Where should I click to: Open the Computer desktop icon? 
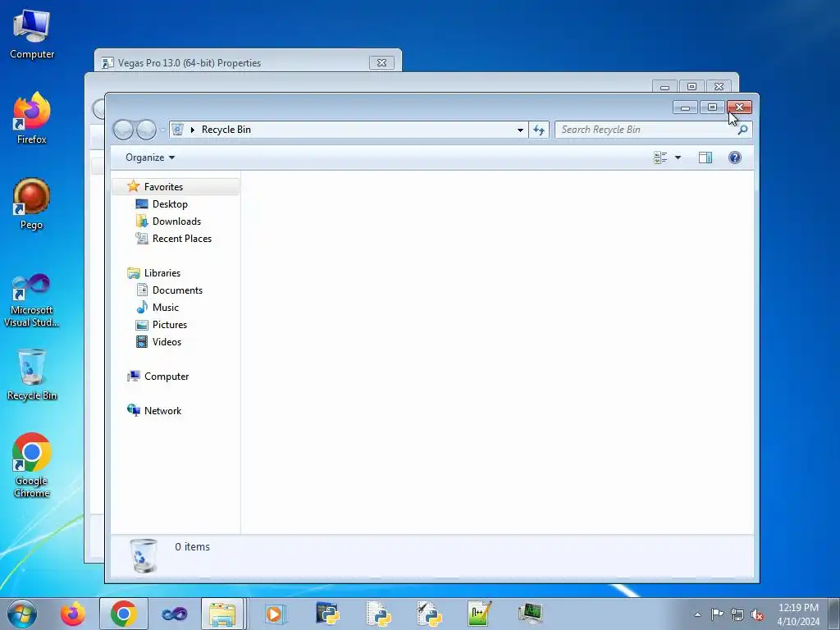point(32,34)
